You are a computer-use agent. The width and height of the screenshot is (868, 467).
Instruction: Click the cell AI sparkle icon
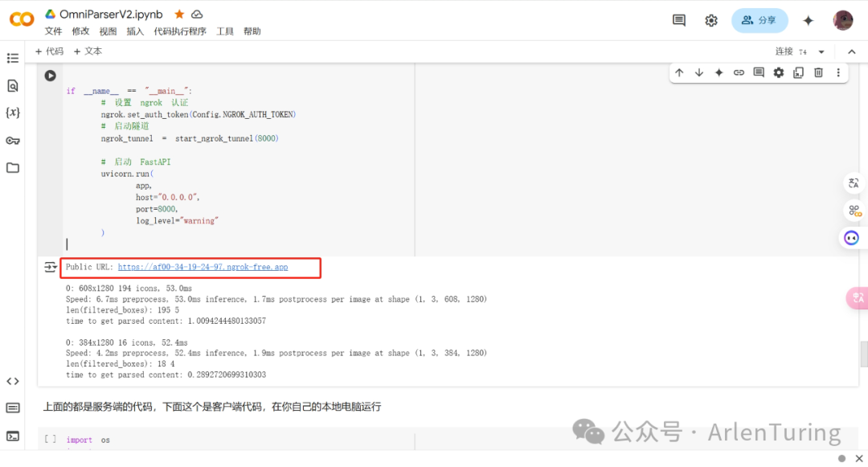(719, 72)
